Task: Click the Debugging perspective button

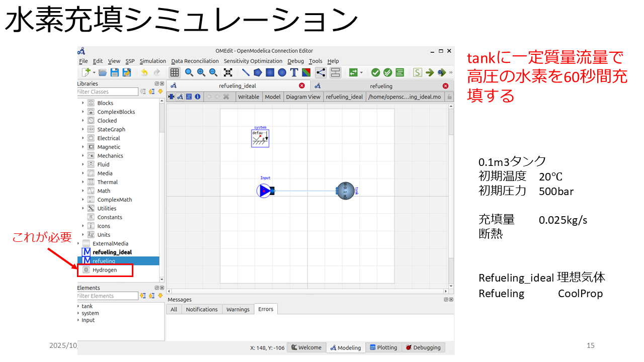Action: (423, 347)
